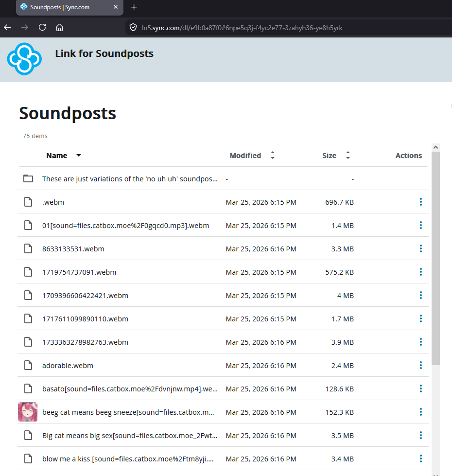Click the '75 items' count text
This screenshot has width=452, height=476.
point(35,136)
